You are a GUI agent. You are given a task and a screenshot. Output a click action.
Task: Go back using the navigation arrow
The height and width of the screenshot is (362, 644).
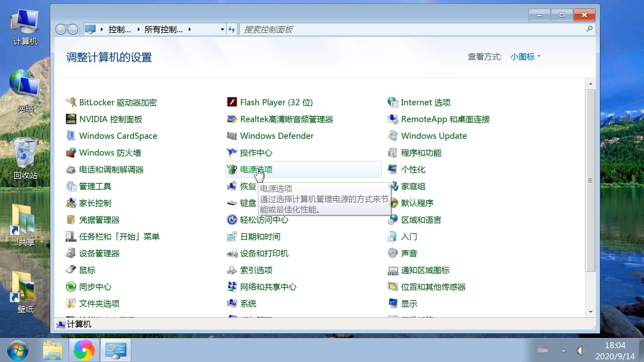(x=61, y=29)
